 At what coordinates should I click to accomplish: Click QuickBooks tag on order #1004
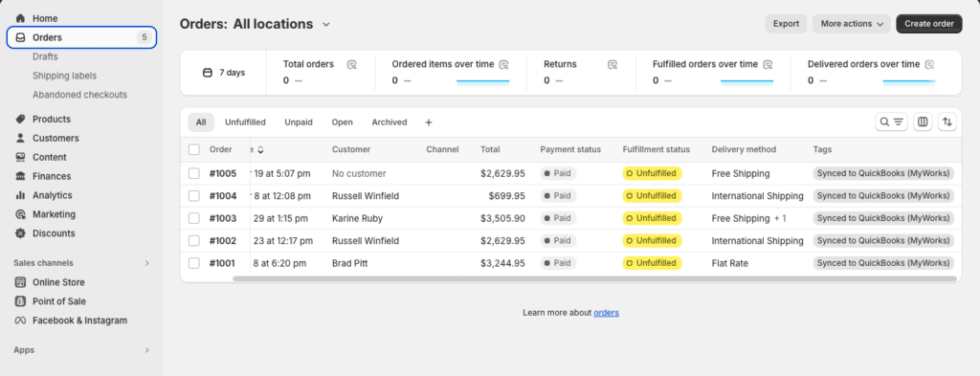[883, 195]
